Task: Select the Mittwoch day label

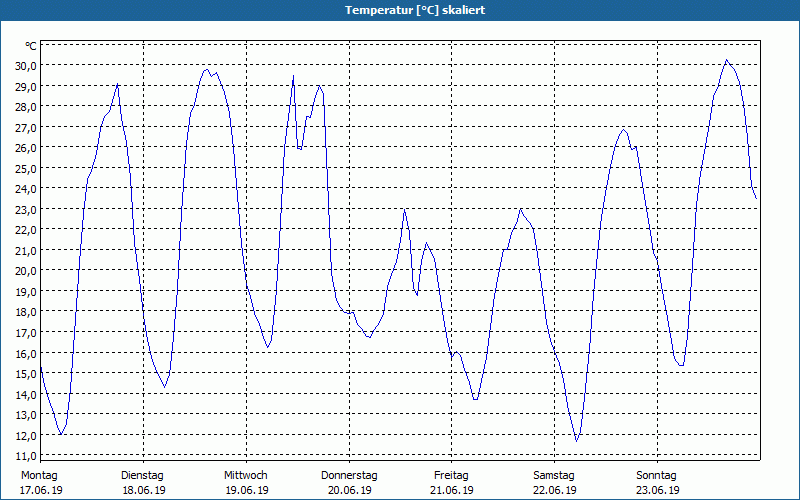Action: pyautogui.click(x=245, y=476)
